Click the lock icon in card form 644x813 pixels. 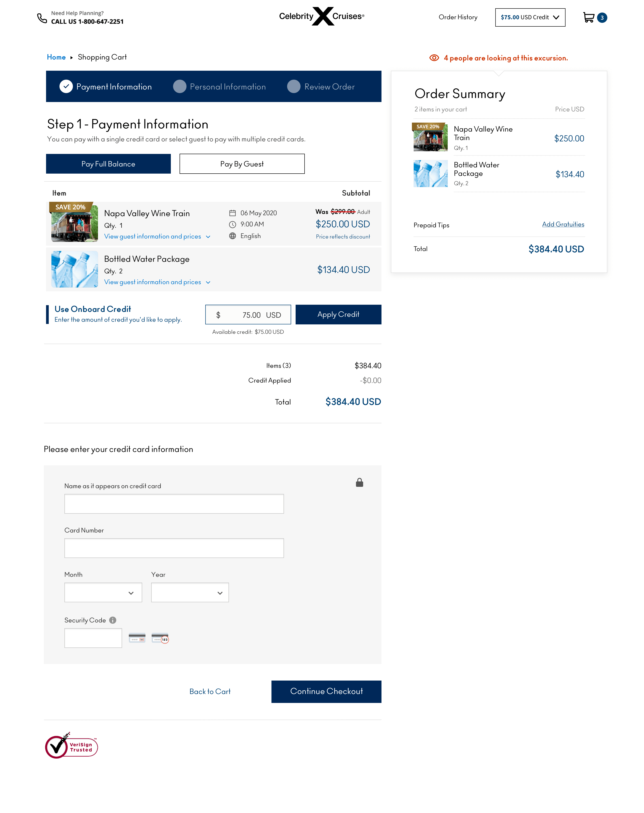pyautogui.click(x=359, y=482)
